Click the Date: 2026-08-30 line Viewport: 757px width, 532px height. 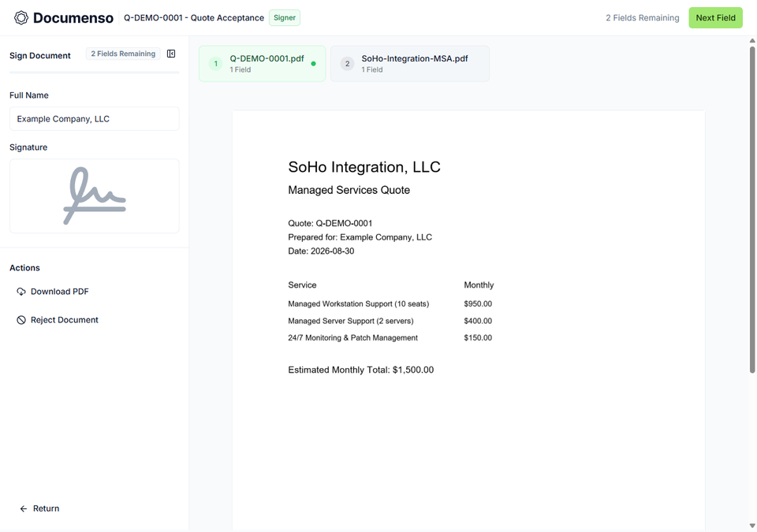[321, 251]
